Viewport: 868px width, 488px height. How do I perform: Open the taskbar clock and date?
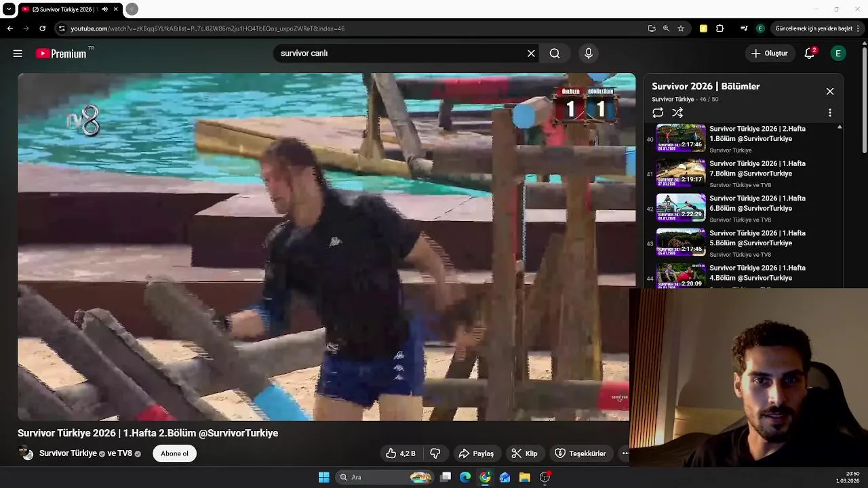(847, 477)
